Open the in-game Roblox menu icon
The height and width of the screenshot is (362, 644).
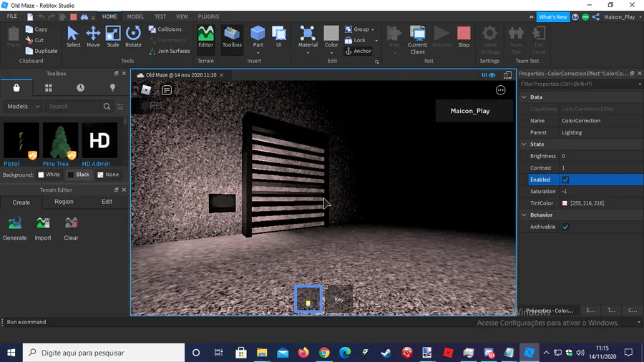tap(146, 90)
